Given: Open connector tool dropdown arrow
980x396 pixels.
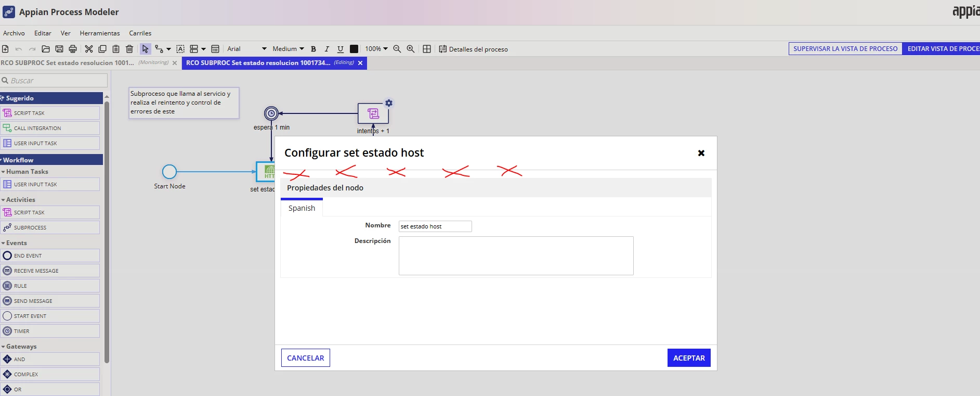Looking at the screenshot, I should click(x=168, y=49).
